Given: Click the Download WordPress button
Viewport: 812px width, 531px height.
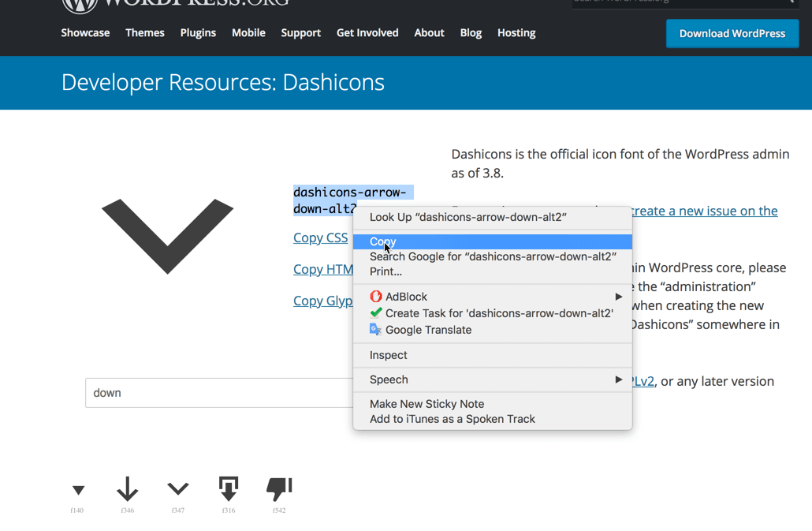Looking at the screenshot, I should (x=732, y=34).
